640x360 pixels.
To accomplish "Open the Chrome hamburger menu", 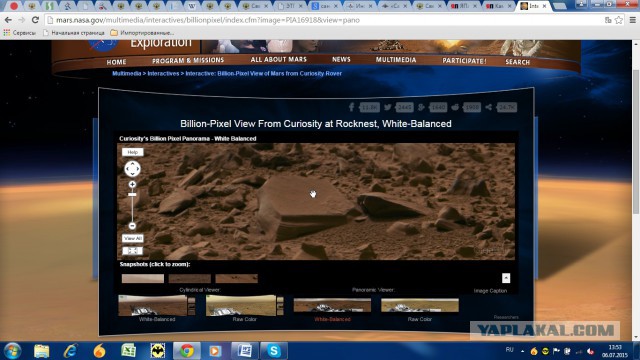I will 632,20.
